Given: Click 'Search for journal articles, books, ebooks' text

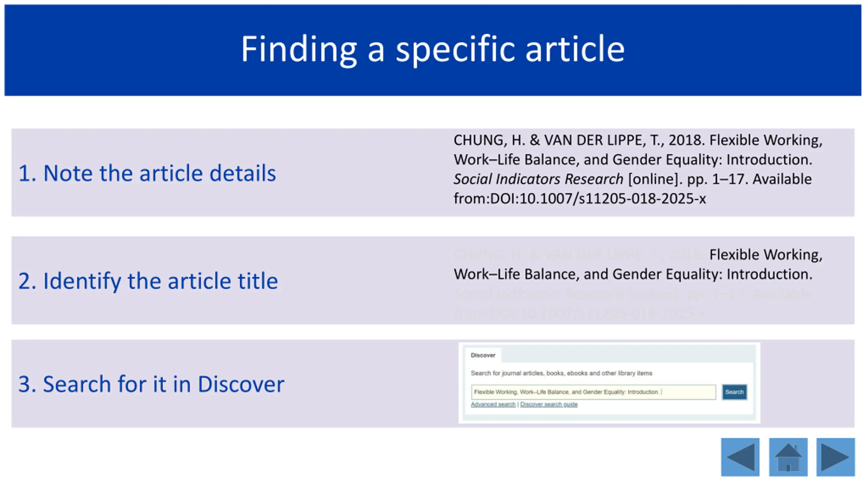Looking at the screenshot, I should click(x=561, y=373).
